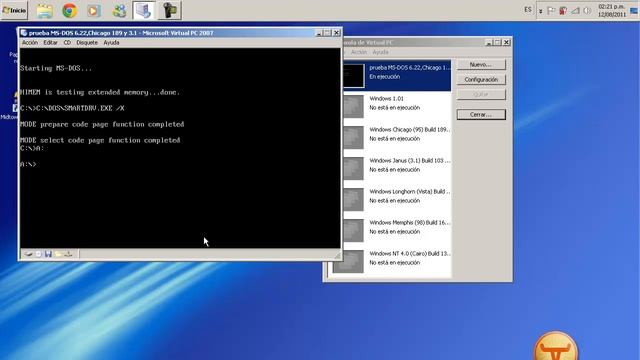Open the network status tray icon
The image size is (640, 360).
tap(575, 11)
